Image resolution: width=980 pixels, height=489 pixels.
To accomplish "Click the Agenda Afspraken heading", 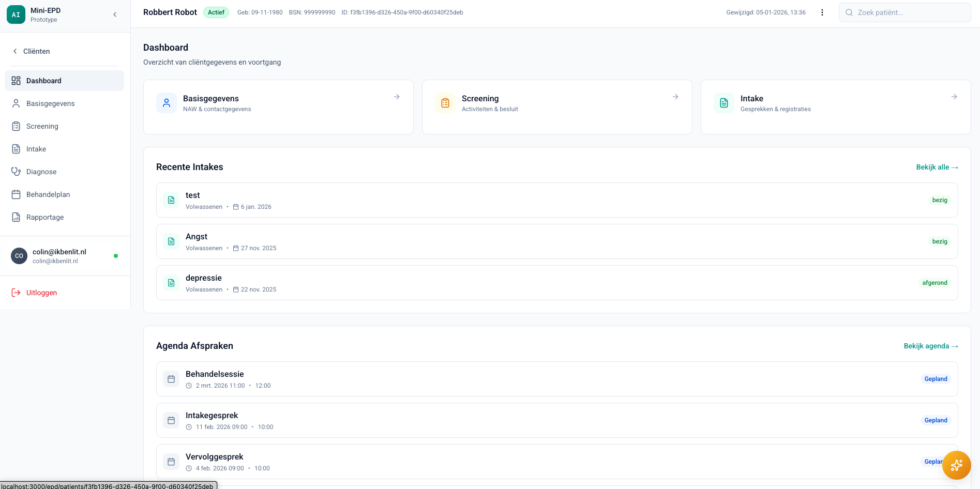I will pos(194,346).
